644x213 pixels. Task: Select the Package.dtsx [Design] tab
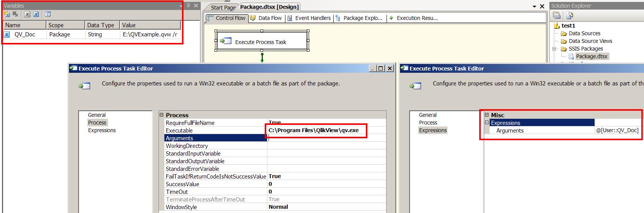pos(269,7)
